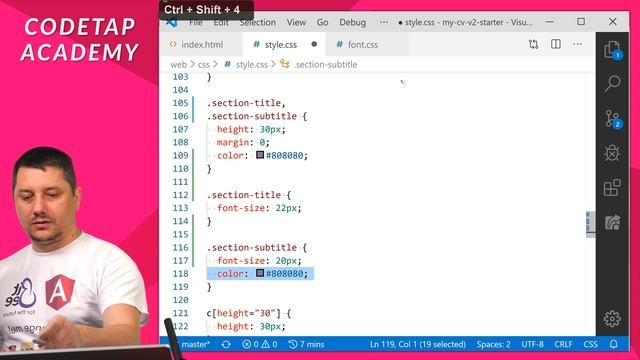The height and width of the screenshot is (360, 640).
Task: Click the web breadcrumb folder
Action: pos(178,64)
